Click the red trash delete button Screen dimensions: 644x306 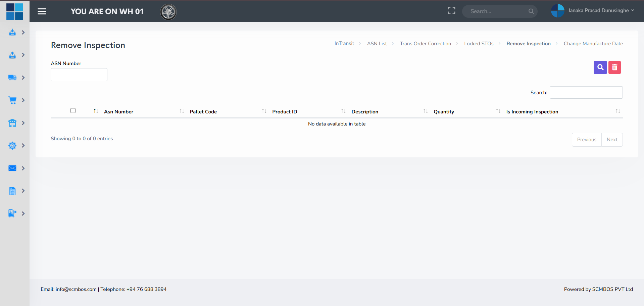tap(614, 67)
